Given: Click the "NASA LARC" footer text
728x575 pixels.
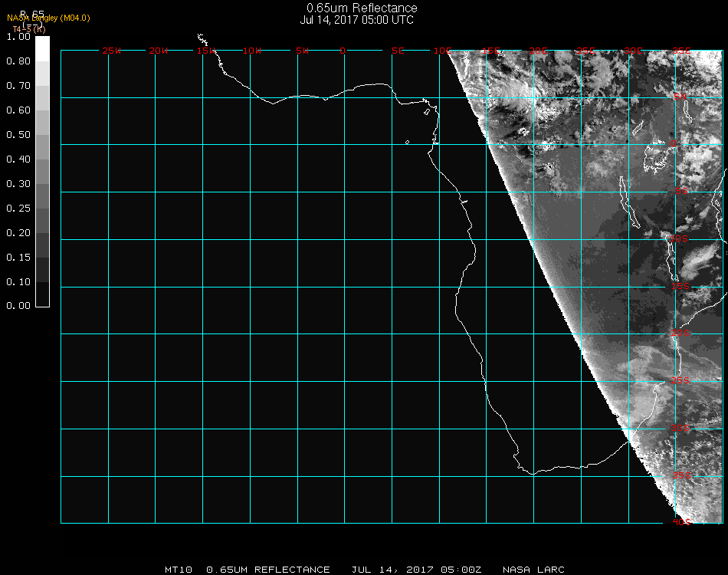Looking at the screenshot, I should tap(533, 570).
